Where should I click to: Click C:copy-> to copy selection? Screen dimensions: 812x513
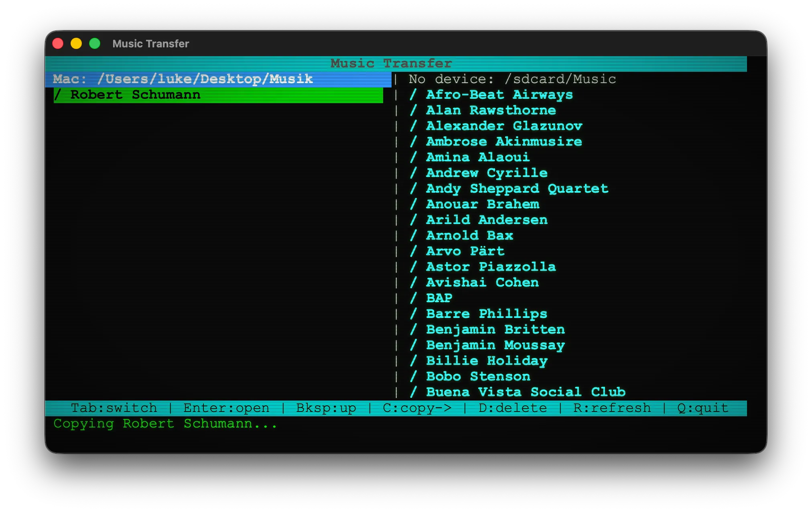point(416,407)
